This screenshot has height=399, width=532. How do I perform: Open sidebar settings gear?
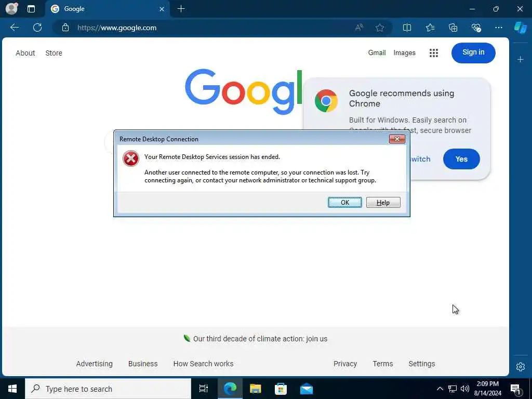(x=521, y=366)
